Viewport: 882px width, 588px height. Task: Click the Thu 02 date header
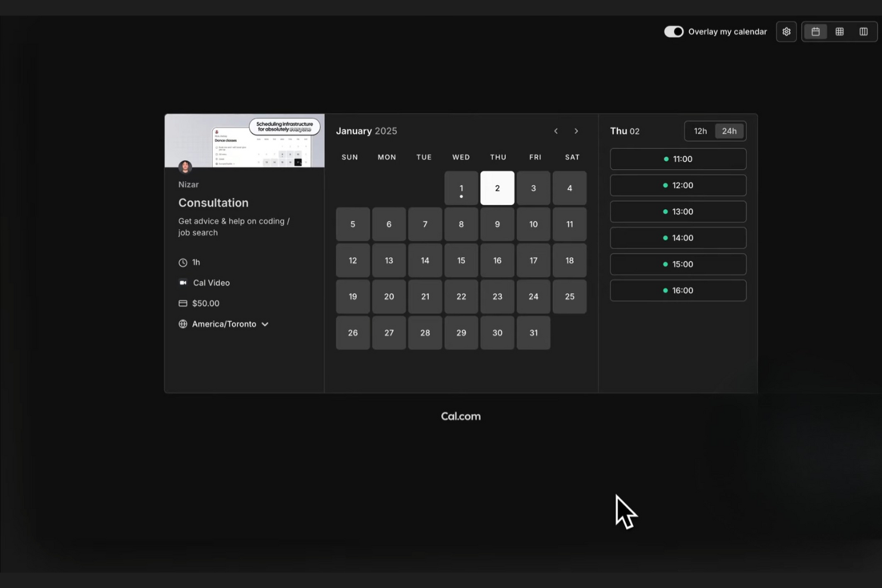pos(625,131)
